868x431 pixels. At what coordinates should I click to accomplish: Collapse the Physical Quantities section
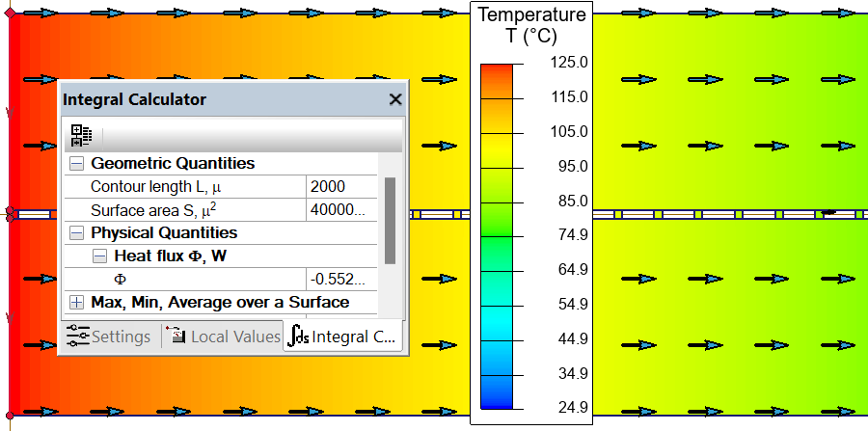[x=77, y=233]
